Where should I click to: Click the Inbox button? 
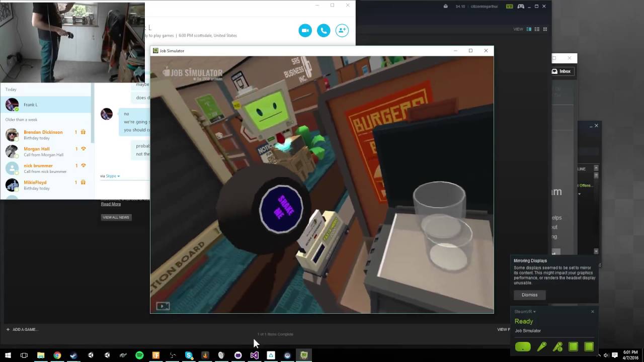click(x=561, y=71)
